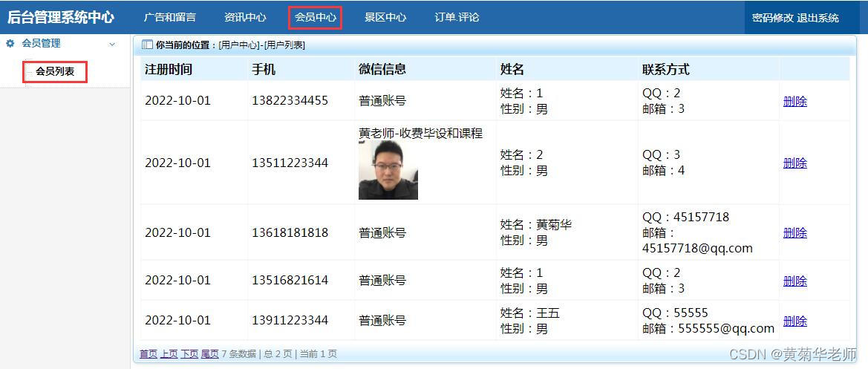Viewport: 868px width, 369px height.
Task: Open the 资讯中心 menu
Action: [x=245, y=17]
